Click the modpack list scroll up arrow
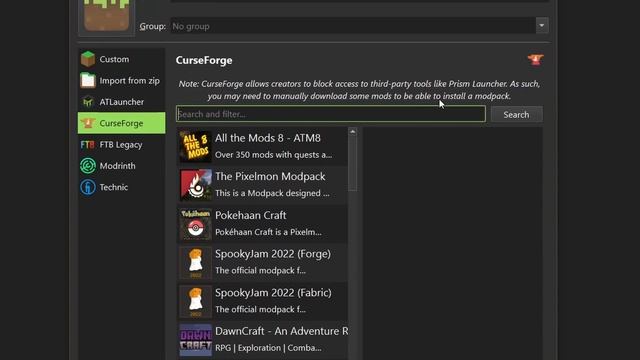The image size is (640, 360). pyautogui.click(x=353, y=132)
